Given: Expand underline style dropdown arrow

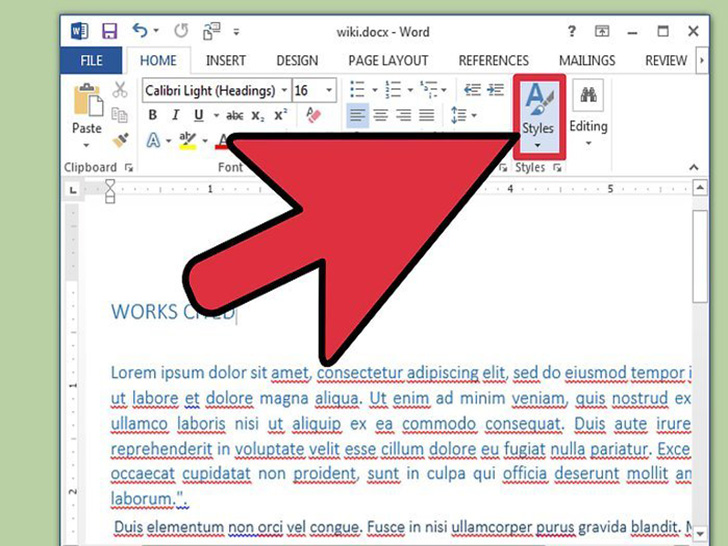Looking at the screenshot, I should [x=216, y=115].
